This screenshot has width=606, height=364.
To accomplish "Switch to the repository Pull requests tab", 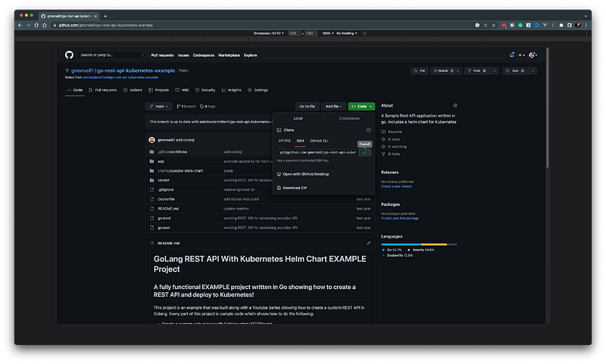I will click(102, 90).
